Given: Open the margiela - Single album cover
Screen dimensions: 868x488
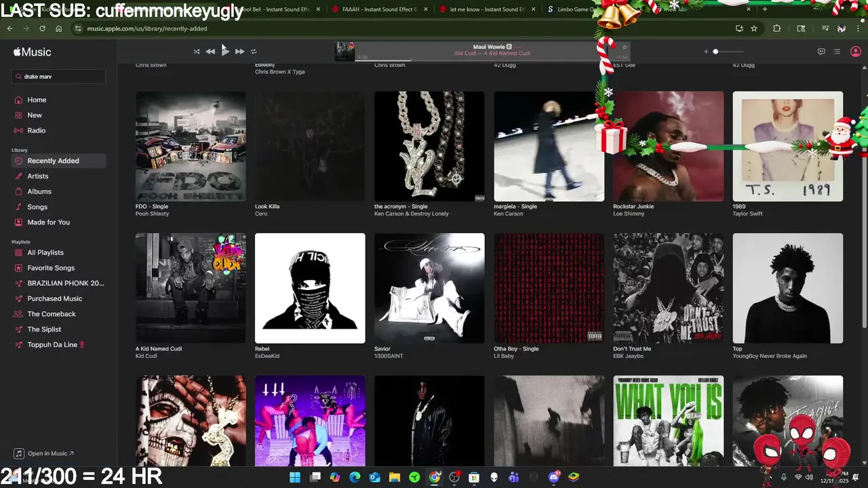Looking at the screenshot, I should pos(549,146).
